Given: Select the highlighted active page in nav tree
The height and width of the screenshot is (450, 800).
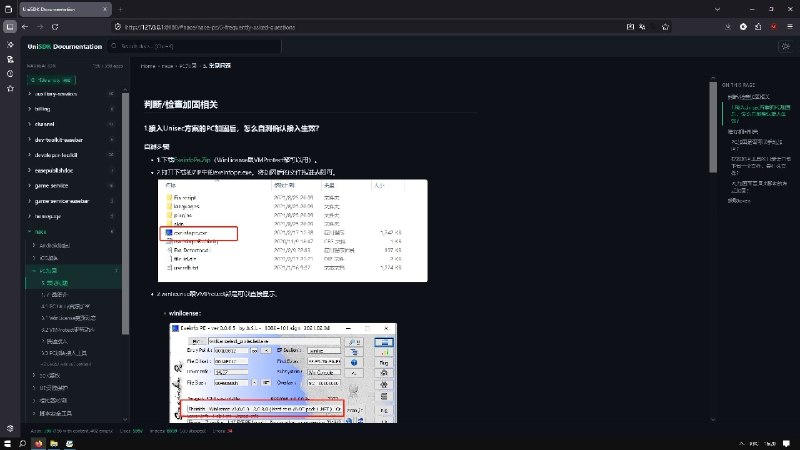Looking at the screenshot, I should coord(74,283).
